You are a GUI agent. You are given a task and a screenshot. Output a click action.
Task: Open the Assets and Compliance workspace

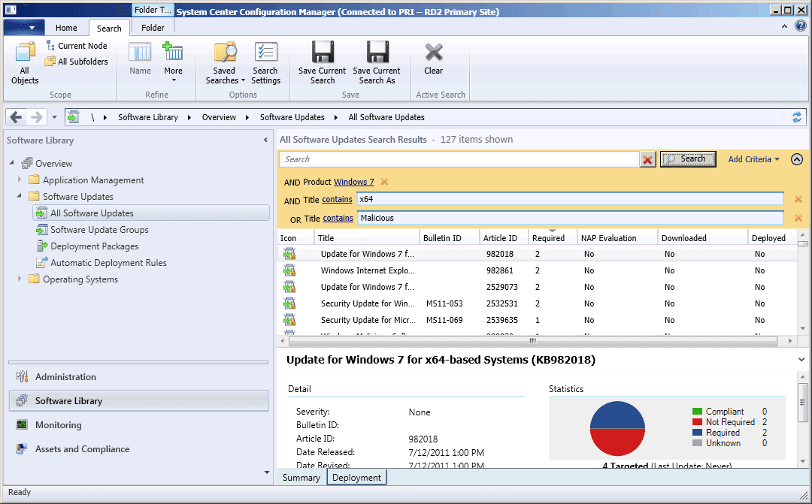pos(138,449)
